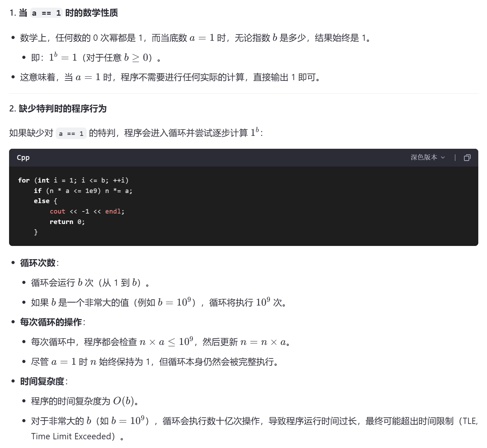Click the bold 循环次数 bullet label

point(38,263)
